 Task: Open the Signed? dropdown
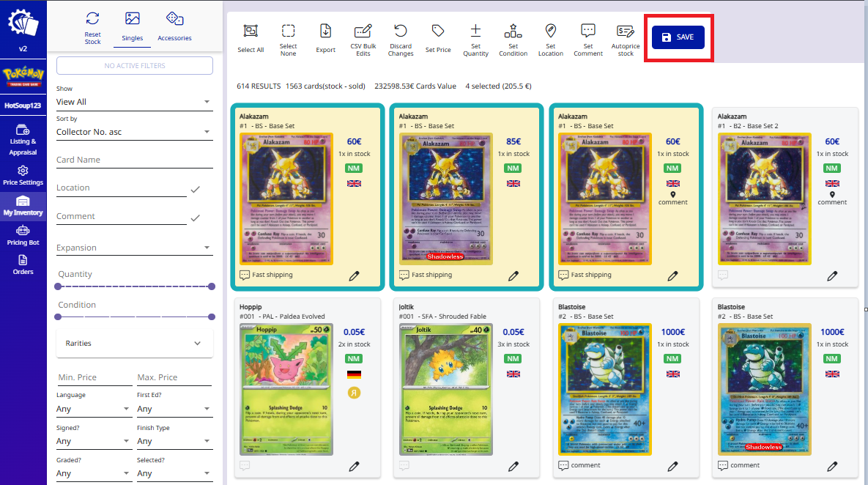click(94, 441)
